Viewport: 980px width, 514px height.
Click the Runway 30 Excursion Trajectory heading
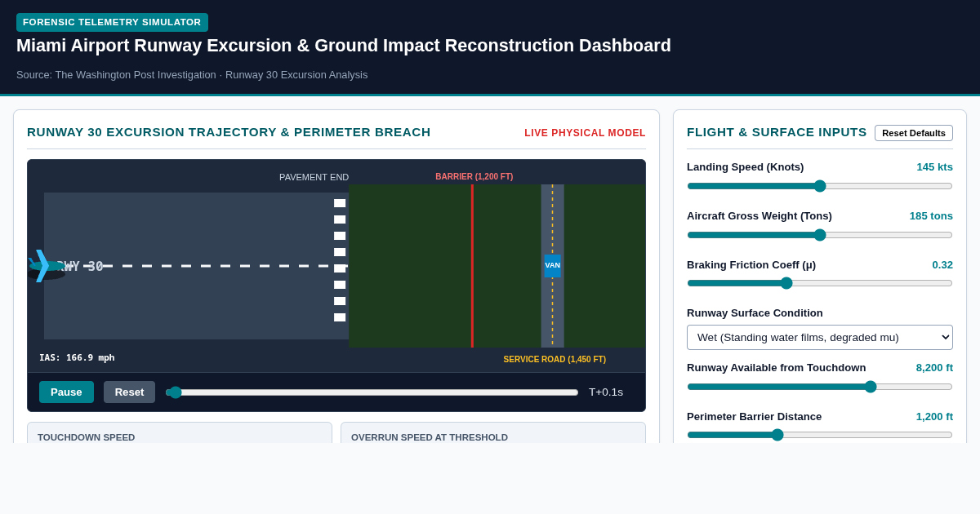[x=229, y=132]
